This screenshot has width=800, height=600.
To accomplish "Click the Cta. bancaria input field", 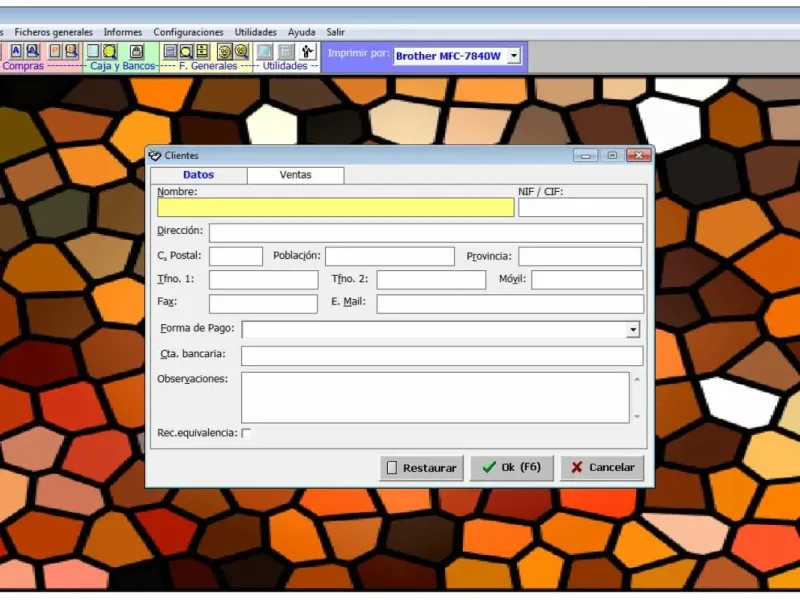I will 442,356.
